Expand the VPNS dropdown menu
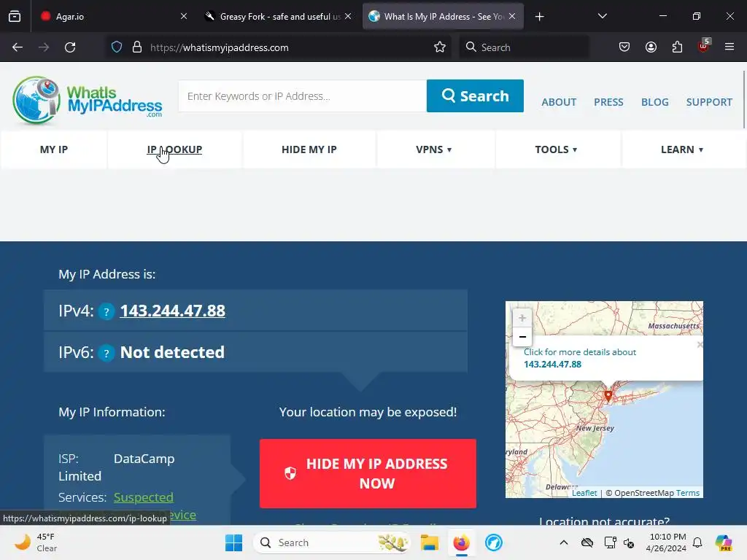Screen dimensions: 747x560 click(x=433, y=149)
